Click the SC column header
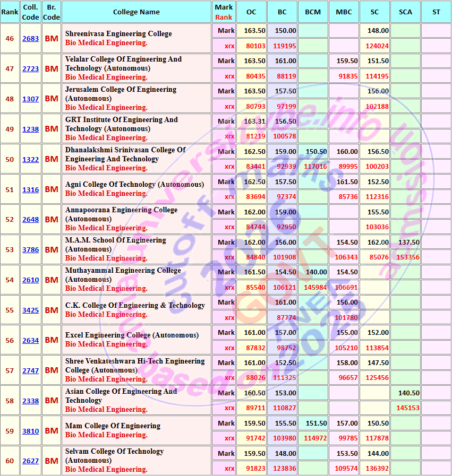This screenshot has width=452, height=476. pos(374,12)
